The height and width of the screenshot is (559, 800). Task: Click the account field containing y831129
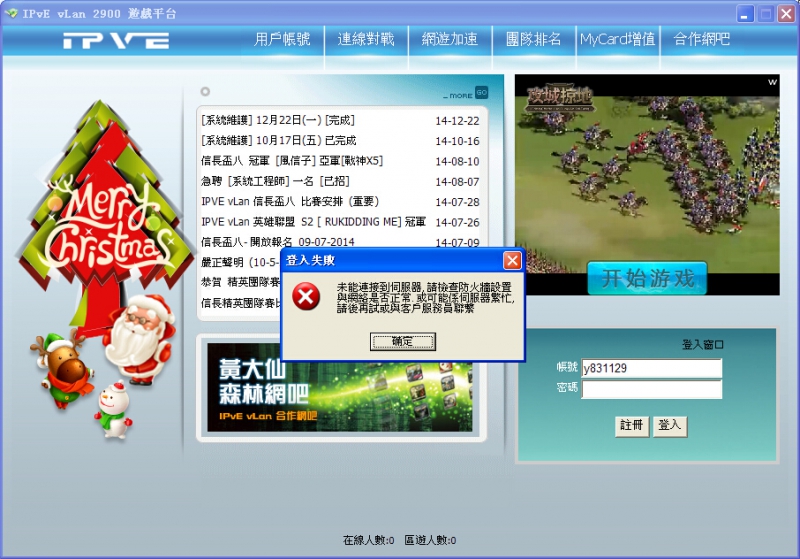click(652, 368)
